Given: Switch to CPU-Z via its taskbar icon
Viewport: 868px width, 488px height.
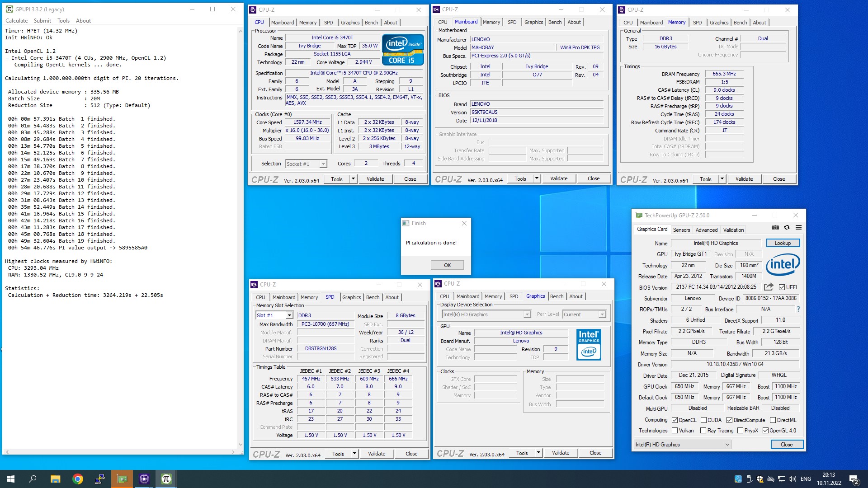Looking at the screenshot, I should pyautogui.click(x=144, y=479).
